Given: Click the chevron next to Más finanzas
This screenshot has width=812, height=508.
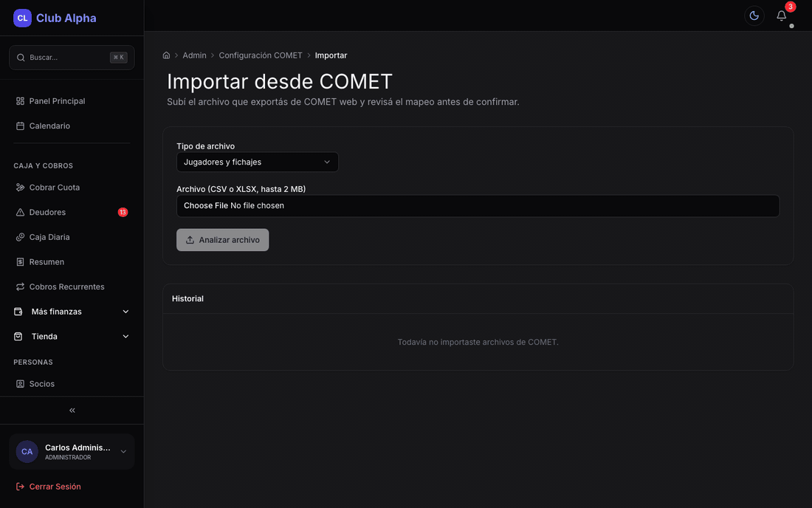Looking at the screenshot, I should click(x=125, y=312).
